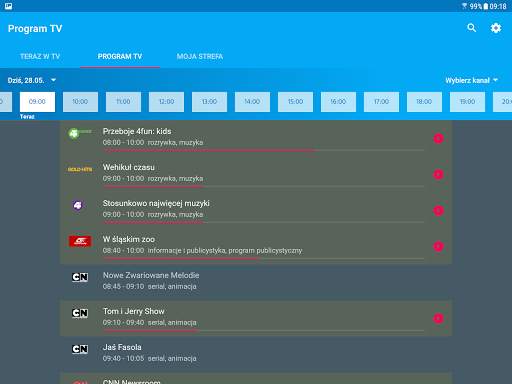Tap the Program TV app title
The image size is (512, 384).
click(35, 29)
